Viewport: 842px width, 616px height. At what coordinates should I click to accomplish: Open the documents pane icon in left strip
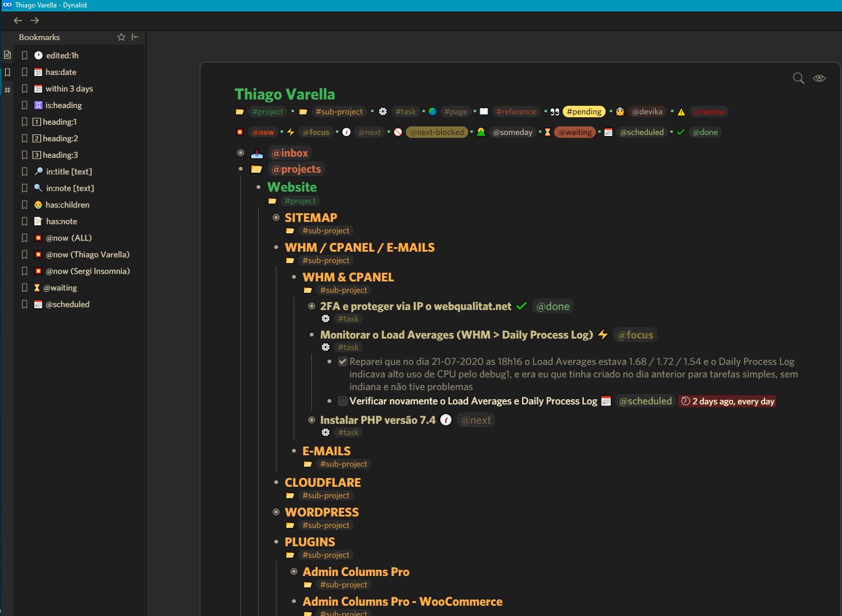click(x=7, y=55)
